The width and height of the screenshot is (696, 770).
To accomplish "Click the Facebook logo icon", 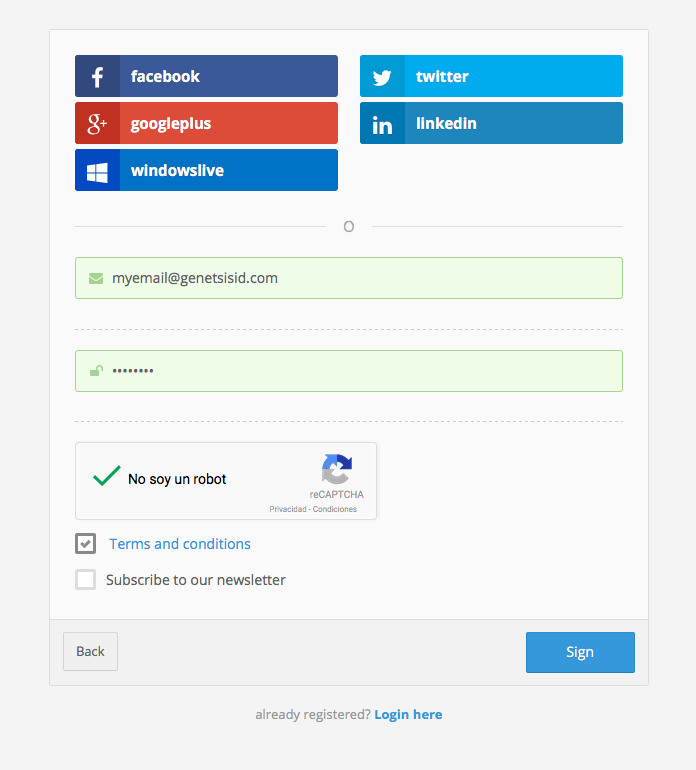I will tap(97, 77).
